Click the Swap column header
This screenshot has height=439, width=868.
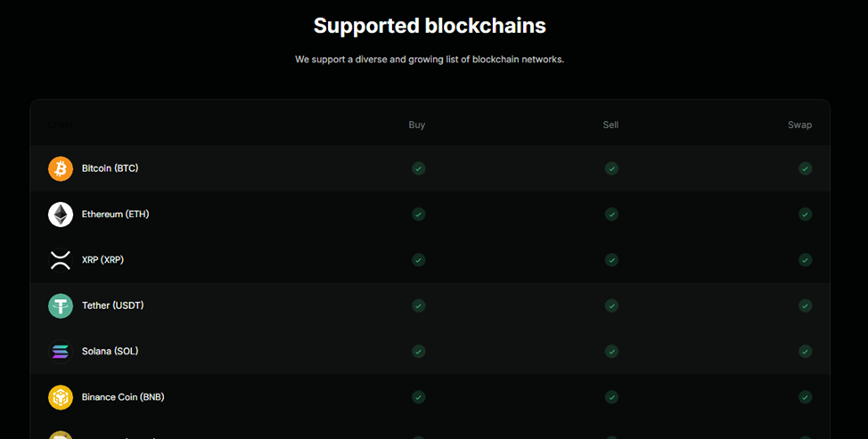coord(800,125)
